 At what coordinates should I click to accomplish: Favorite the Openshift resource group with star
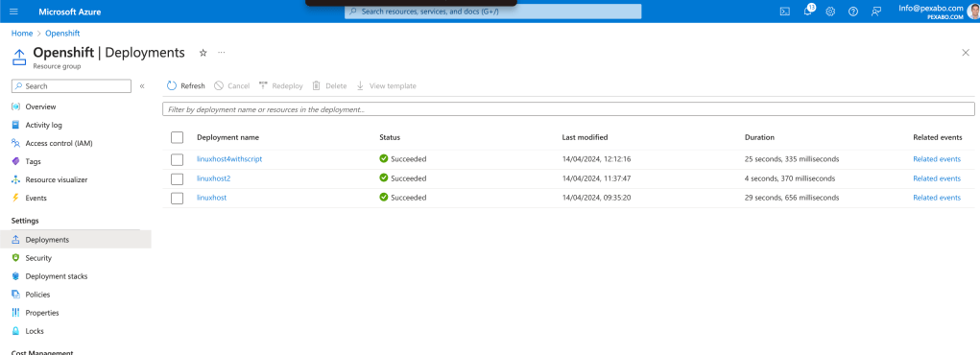tap(203, 53)
